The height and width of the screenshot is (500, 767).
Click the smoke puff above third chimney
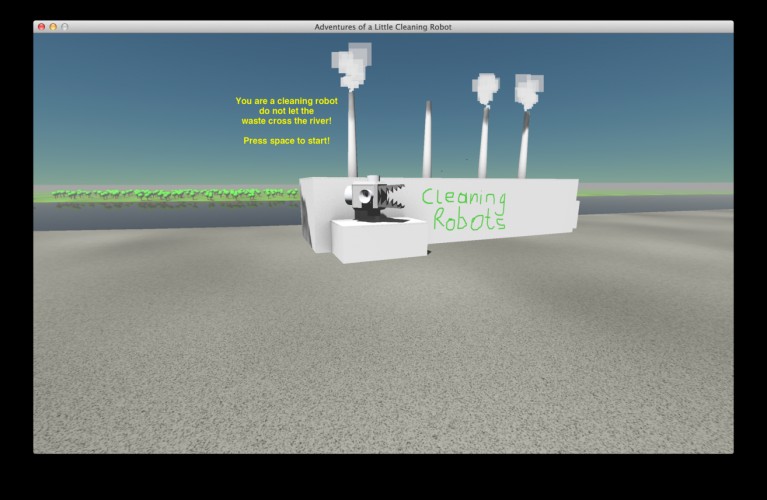[x=486, y=88]
